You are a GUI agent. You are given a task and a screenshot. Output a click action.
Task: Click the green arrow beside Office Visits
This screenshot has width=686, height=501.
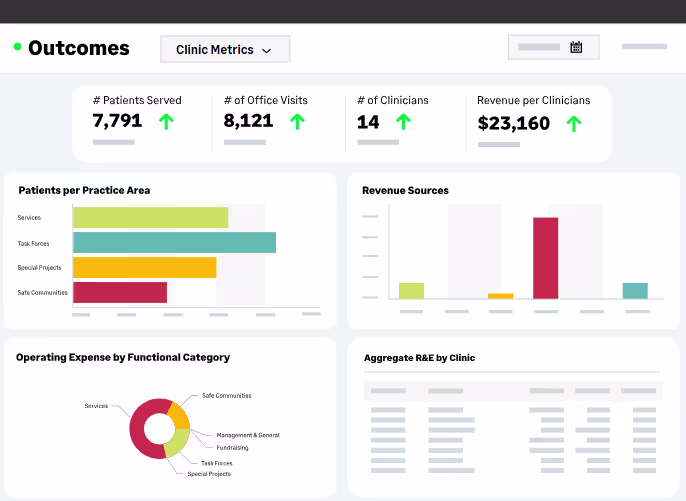(298, 121)
